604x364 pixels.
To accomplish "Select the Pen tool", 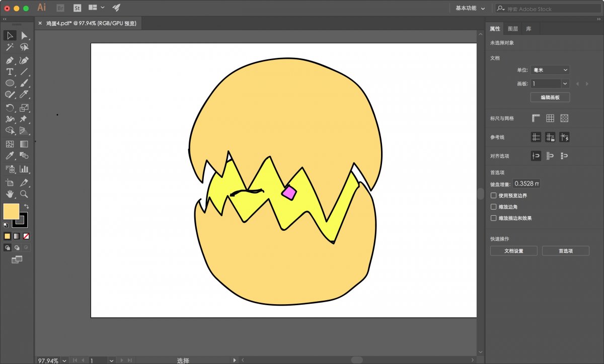I will click(10, 60).
